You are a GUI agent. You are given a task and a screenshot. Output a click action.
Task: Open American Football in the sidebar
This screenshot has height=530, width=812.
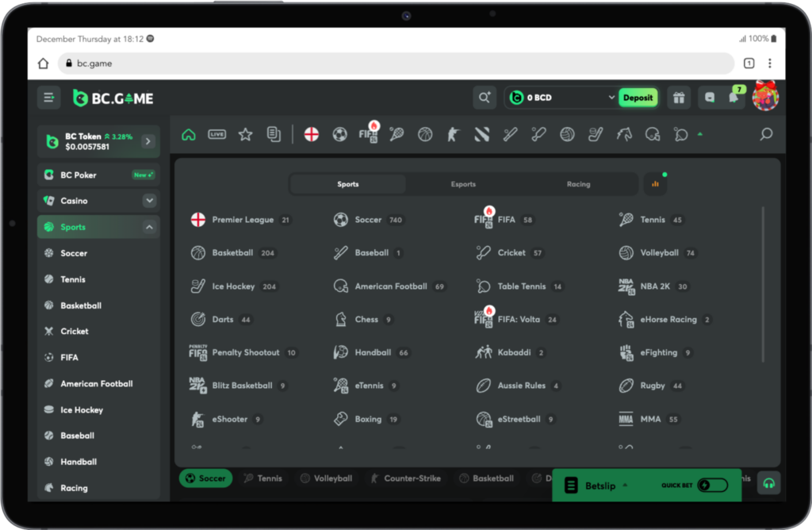pyautogui.click(x=96, y=384)
